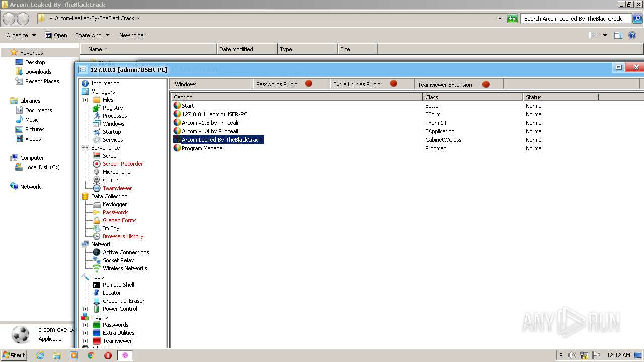Screen dimensions: 644x362
Task: Open the Network item in Explorer
Action: tap(30, 187)
